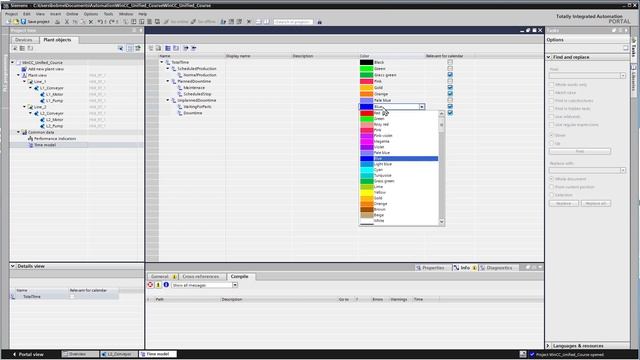Toggle calendar relevance for Grass green row
The width and height of the screenshot is (640, 360).
coord(450,75)
